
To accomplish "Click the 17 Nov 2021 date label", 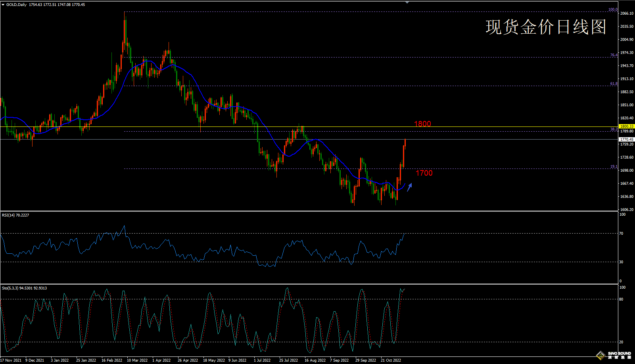I will click(x=11, y=360).
